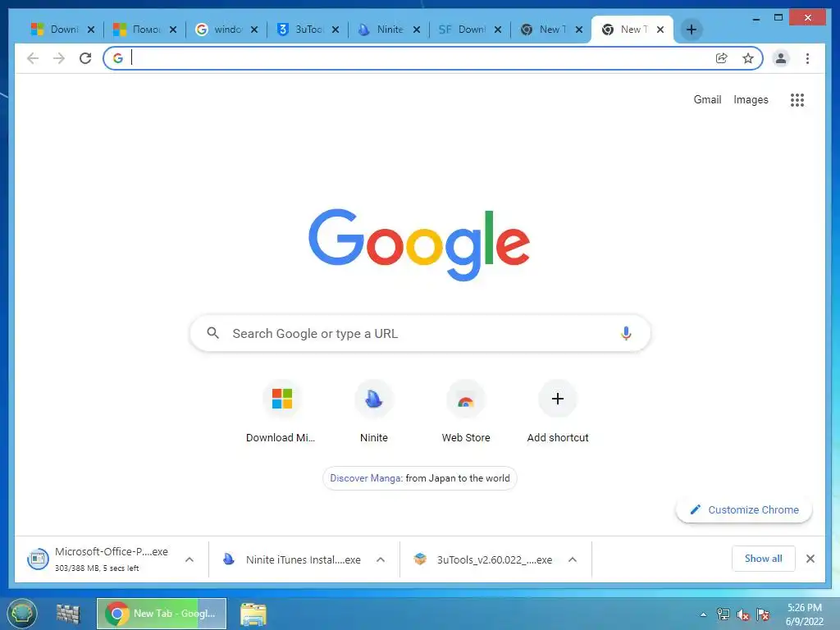Screen dimensions: 840x630
Task: Click the browser back arrow
Action: point(33,58)
